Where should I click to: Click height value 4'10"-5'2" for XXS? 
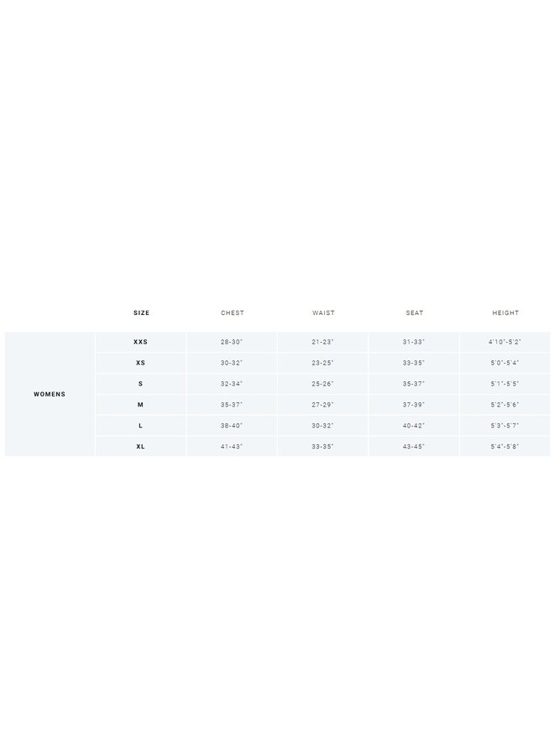[505, 342]
